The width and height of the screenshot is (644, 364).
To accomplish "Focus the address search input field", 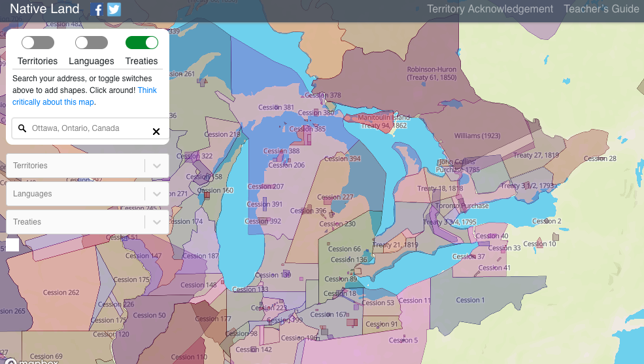I will [x=88, y=129].
